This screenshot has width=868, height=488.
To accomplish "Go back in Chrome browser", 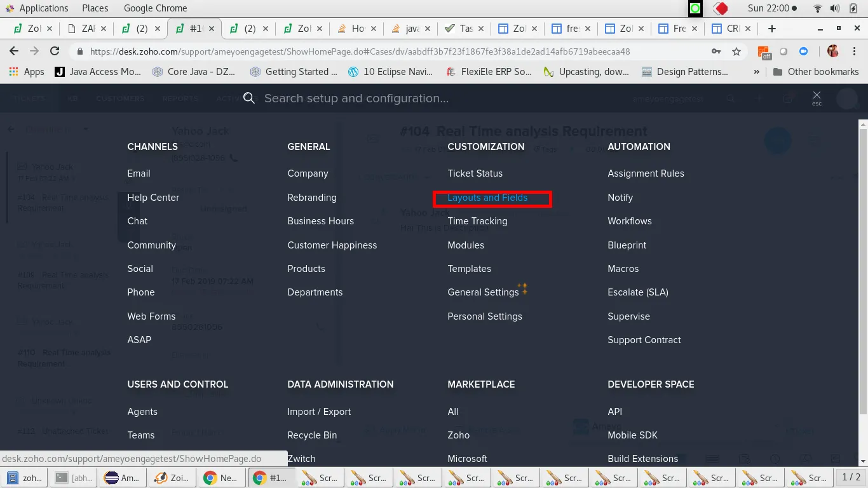I will click(14, 51).
